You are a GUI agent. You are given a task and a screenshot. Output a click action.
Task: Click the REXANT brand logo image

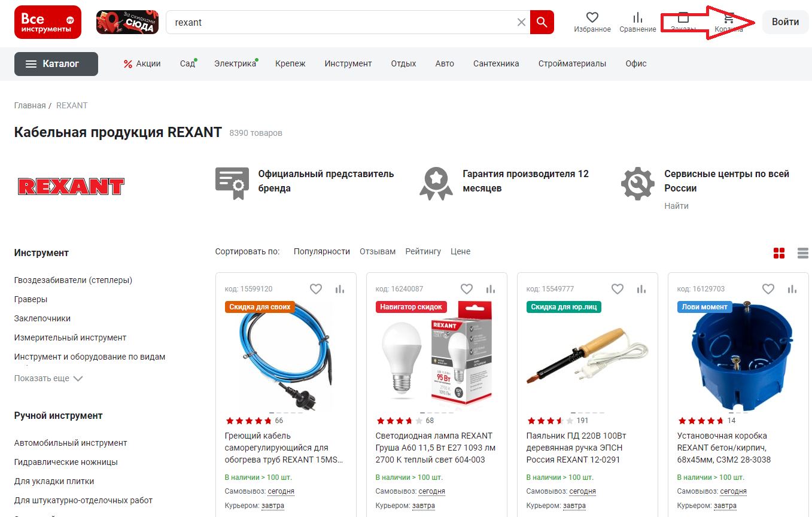[x=71, y=187]
